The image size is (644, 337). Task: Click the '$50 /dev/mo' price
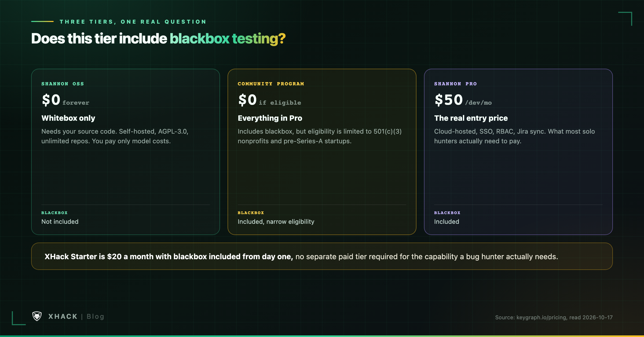click(463, 100)
